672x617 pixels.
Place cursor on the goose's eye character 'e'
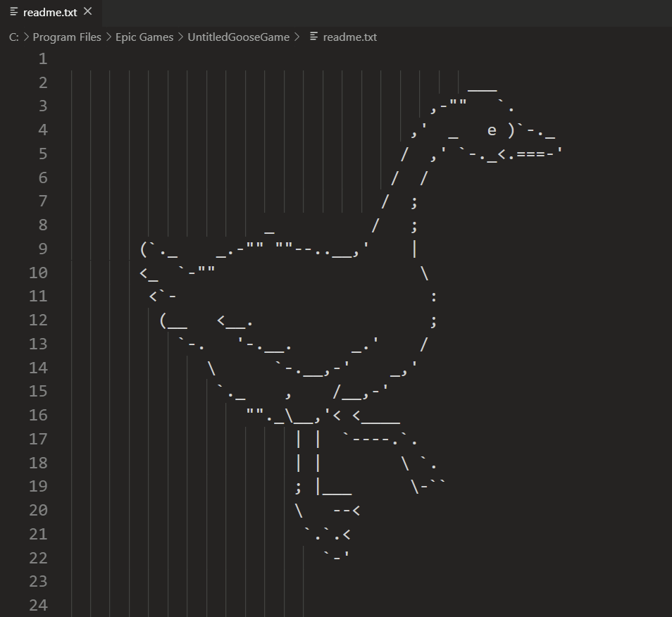(492, 130)
